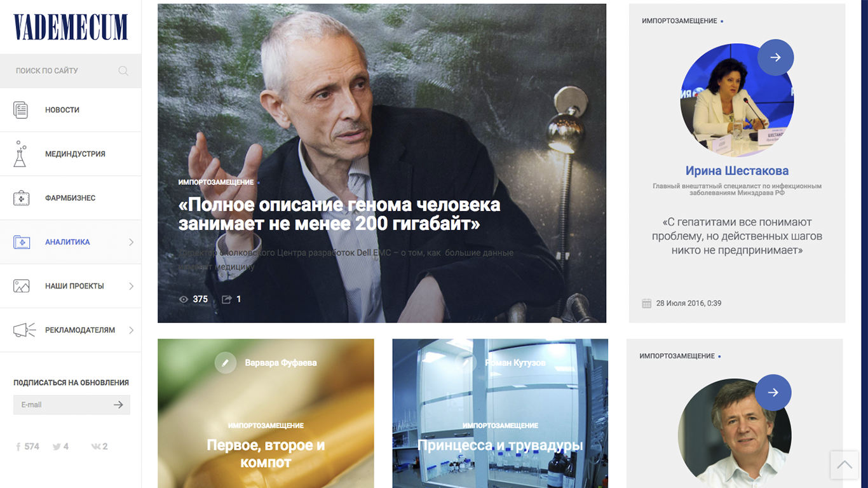868x488 pixels.
Task: Share via the Facebook icon
Action: (18, 447)
